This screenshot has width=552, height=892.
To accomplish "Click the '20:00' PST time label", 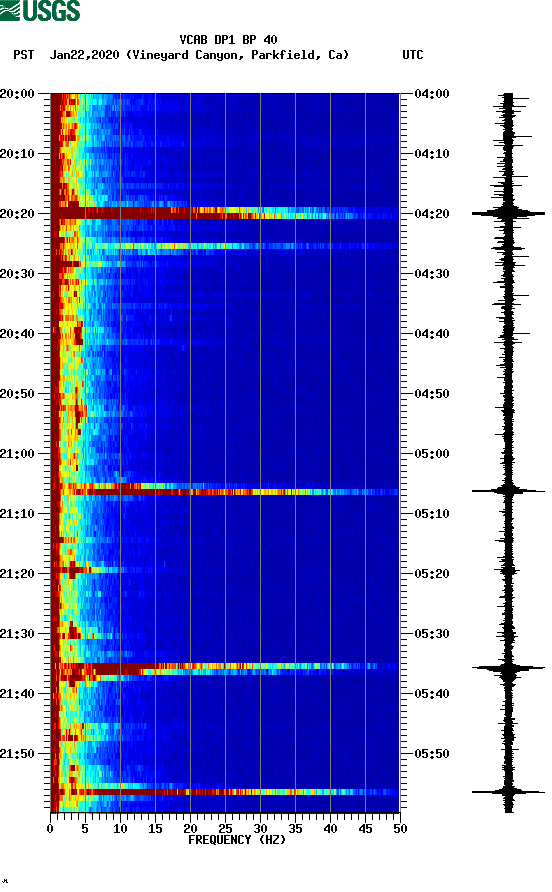I will click(18, 94).
